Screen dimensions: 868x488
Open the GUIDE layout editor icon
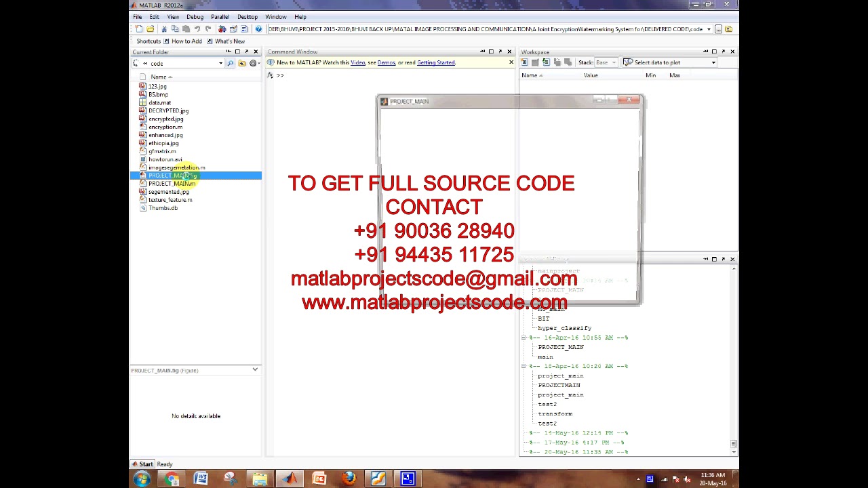pyautogui.click(x=233, y=29)
